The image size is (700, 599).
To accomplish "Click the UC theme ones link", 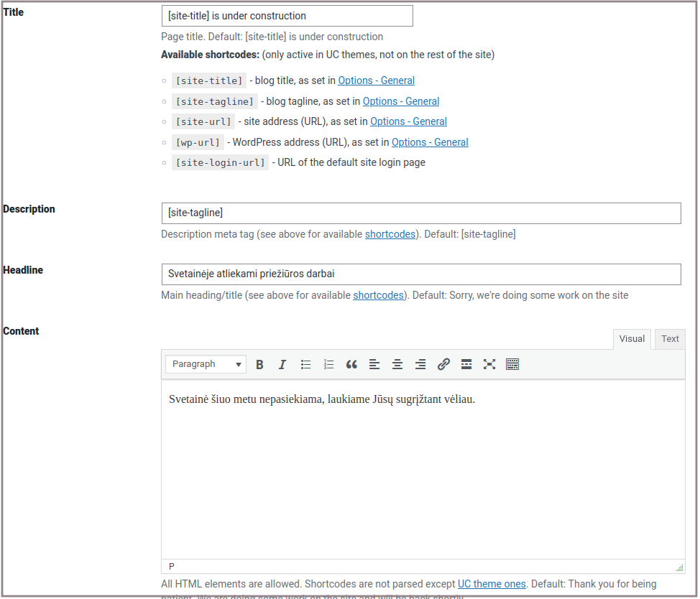I will tap(492, 584).
